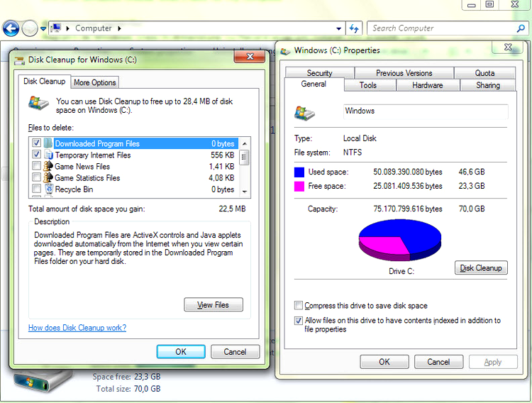The height and width of the screenshot is (403, 532).
Task: Check the Recycle Bin checkbox
Action: coord(36,189)
